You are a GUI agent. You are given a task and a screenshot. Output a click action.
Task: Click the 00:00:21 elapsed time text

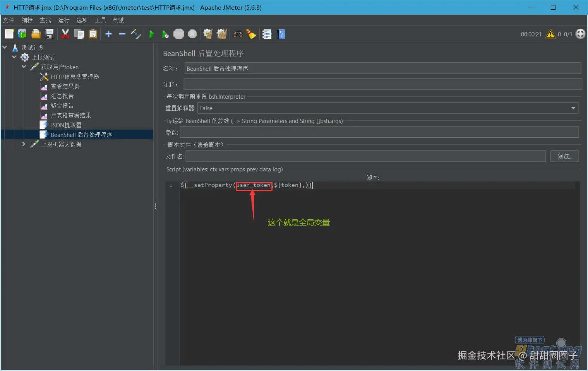(x=531, y=34)
